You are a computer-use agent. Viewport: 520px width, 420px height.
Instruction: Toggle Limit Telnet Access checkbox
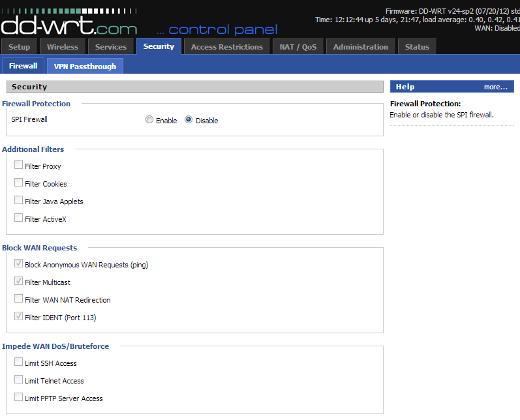18,380
